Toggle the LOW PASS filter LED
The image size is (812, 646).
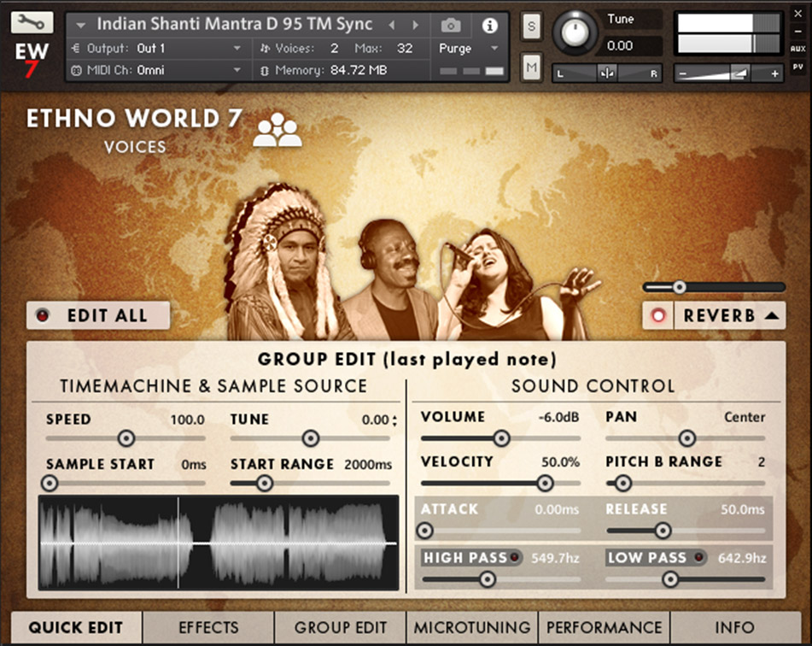[x=699, y=557]
